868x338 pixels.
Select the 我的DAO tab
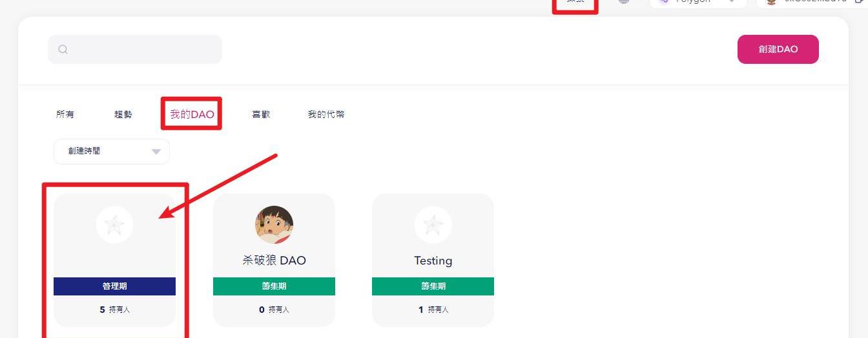pos(192,115)
